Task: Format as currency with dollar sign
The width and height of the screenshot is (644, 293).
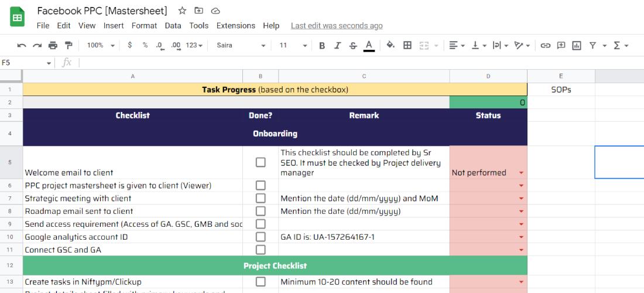Action: [x=130, y=45]
